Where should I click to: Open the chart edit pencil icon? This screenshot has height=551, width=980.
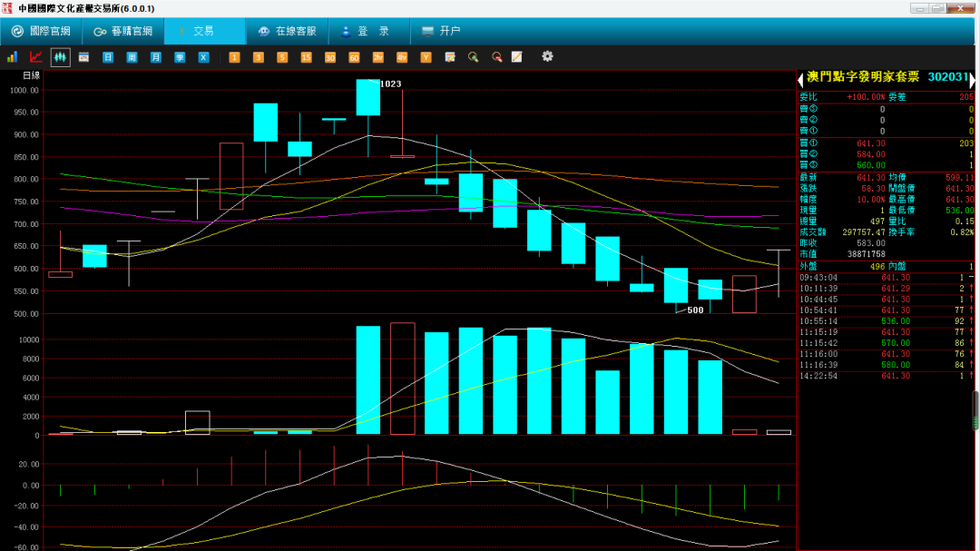(x=450, y=57)
